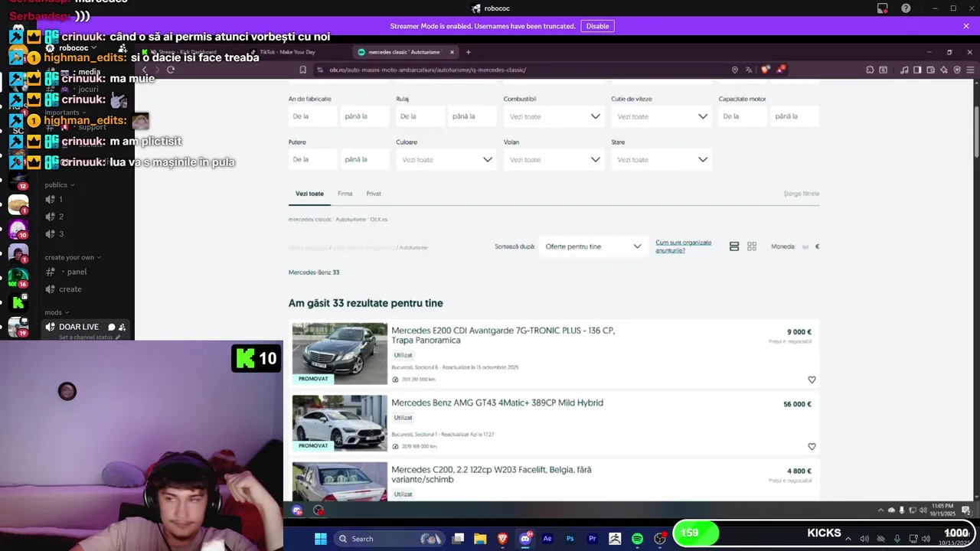
Task: Open Mercedes Benz AMG GT43 listing title
Action: 497,403
